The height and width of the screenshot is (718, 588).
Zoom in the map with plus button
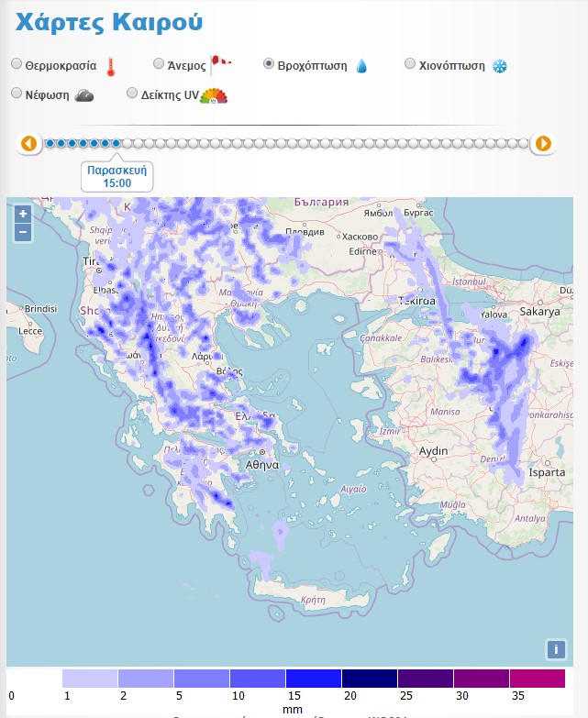(x=23, y=214)
